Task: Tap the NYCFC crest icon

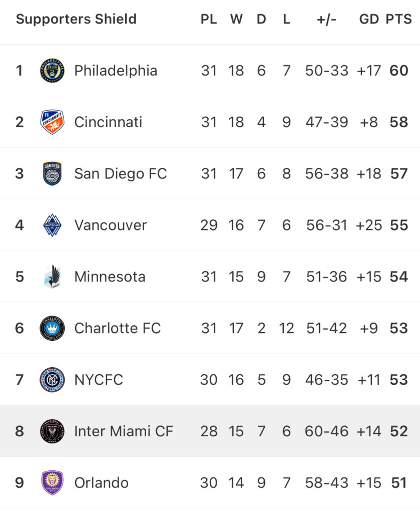Action: pyautogui.click(x=52, y=380)
